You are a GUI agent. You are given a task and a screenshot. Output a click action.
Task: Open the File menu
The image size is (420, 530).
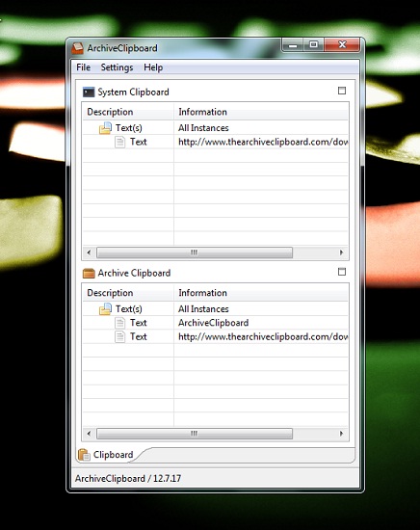[83, 67]
